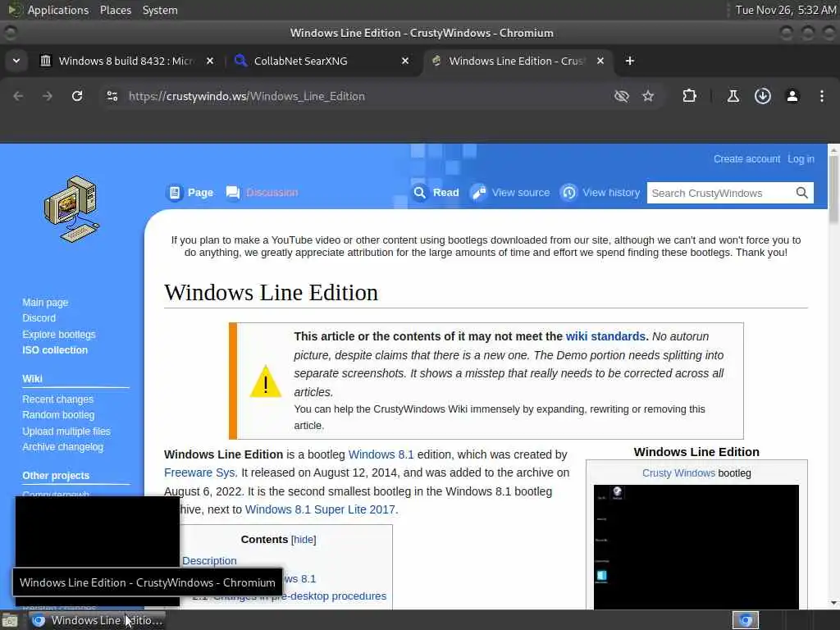Open Random bootleg sidebar link
Viewport: 840px width, 630px height.
pos(58,415)
